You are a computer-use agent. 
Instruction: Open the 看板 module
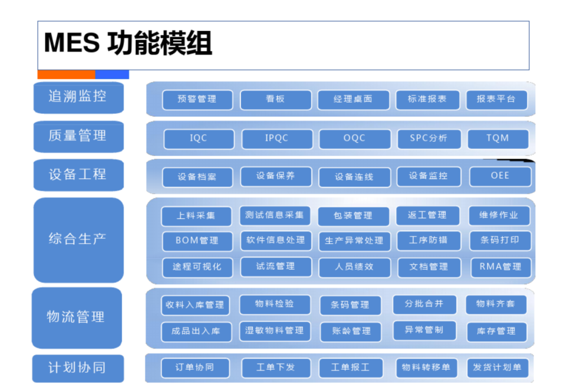[276, 100]
